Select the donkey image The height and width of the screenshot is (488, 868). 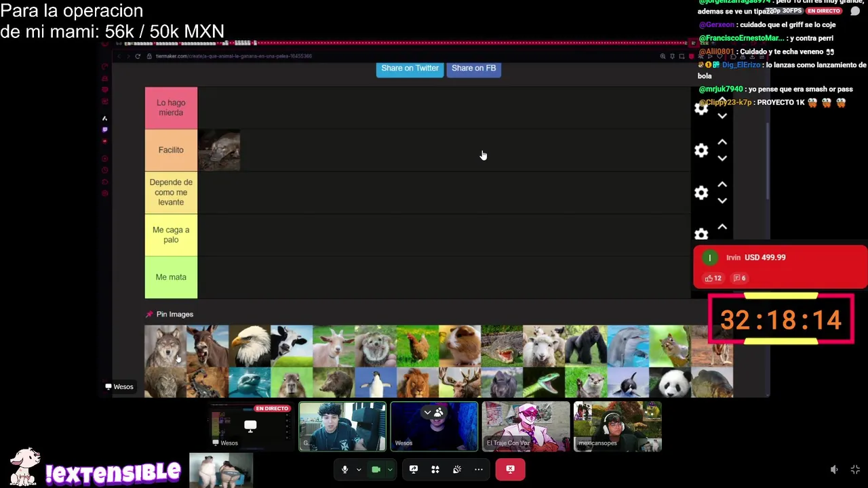tap(208, 346)
